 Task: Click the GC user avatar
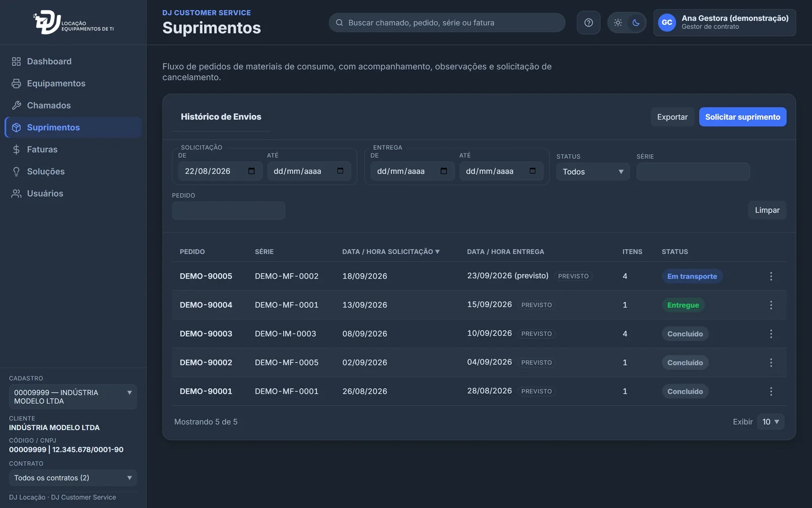[667, 22]
